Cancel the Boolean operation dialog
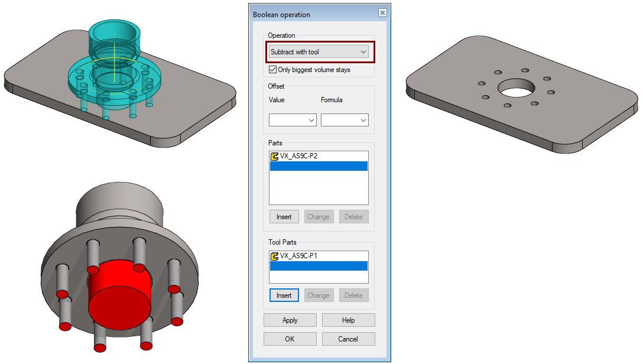643x364 pixels. [349, 339]
